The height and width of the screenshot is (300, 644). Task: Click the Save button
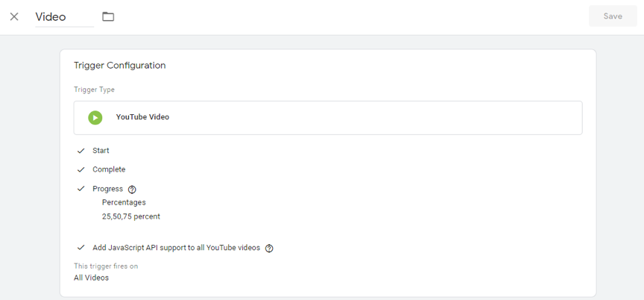[613, 16]
